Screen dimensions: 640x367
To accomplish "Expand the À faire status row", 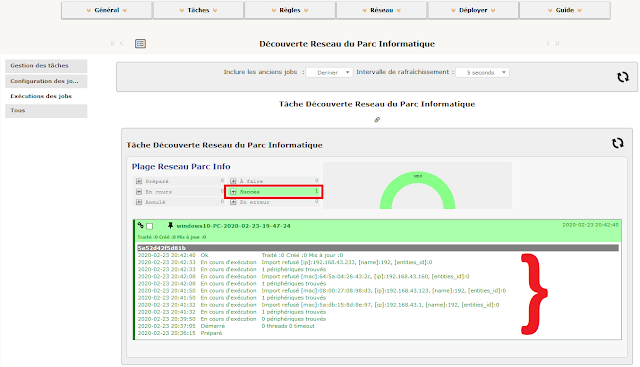I will point(233,181).
